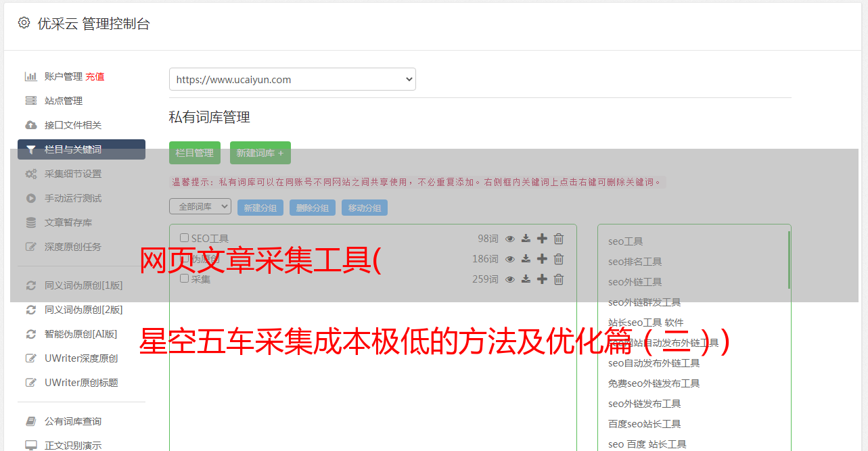Click the 259词 count in the 采集 row

(485, 279)
